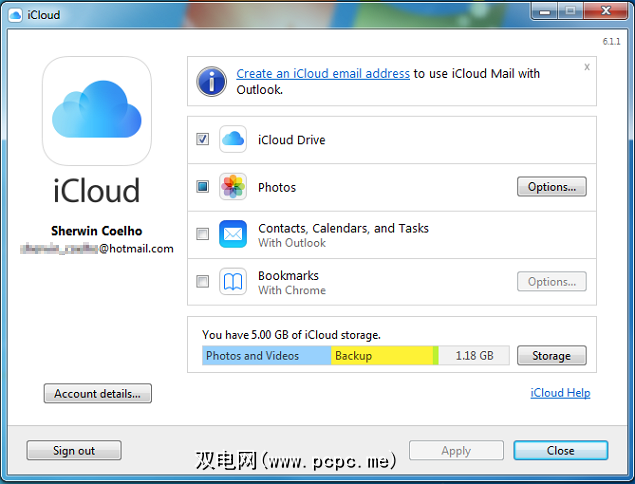The width and height of the screenshot is (635, 484).
Task: Click the yellow Backup storage segment
Action: 382,356
